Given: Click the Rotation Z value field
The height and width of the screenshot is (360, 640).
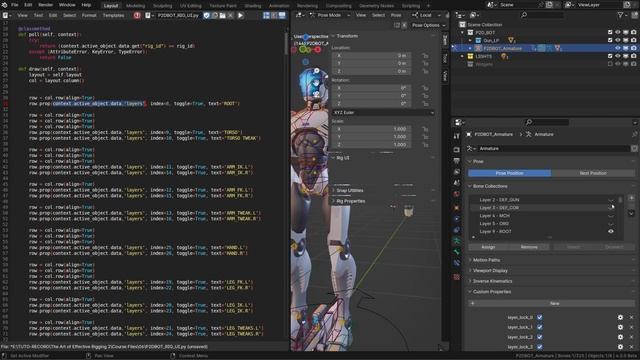Looking at the screenshot, I should tap(371, 104).
